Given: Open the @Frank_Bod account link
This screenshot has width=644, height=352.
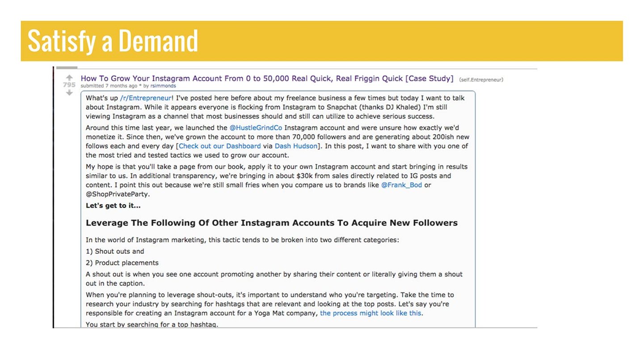Looking at the screenshot, I should pos(401,185).
